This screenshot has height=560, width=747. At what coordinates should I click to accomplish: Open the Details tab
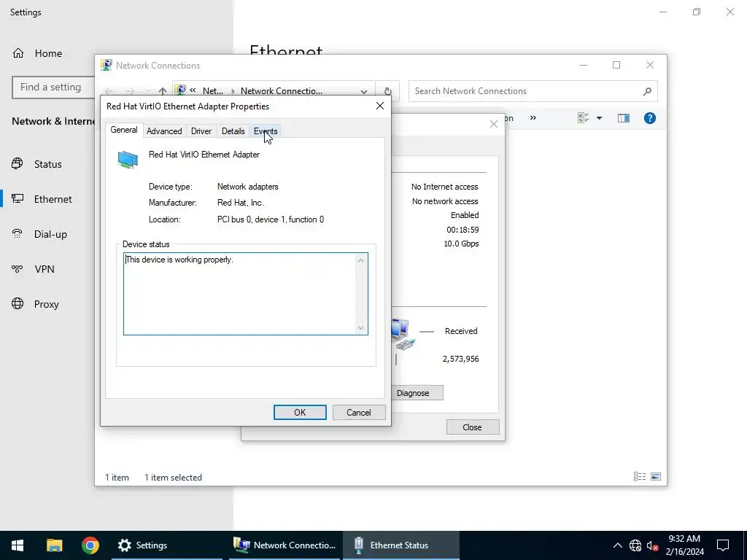tap(233, 131)
